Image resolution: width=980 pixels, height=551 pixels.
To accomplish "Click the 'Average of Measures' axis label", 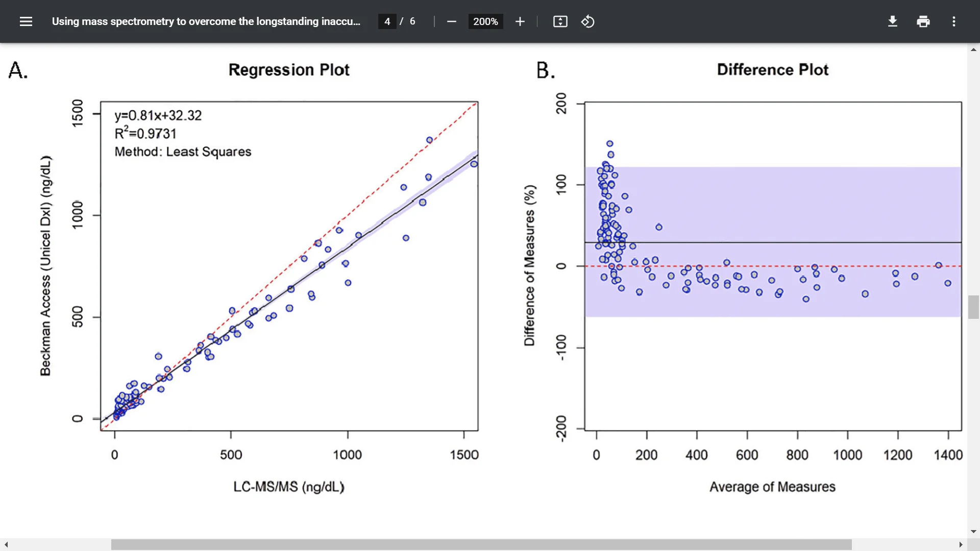I will coord(772,487).
